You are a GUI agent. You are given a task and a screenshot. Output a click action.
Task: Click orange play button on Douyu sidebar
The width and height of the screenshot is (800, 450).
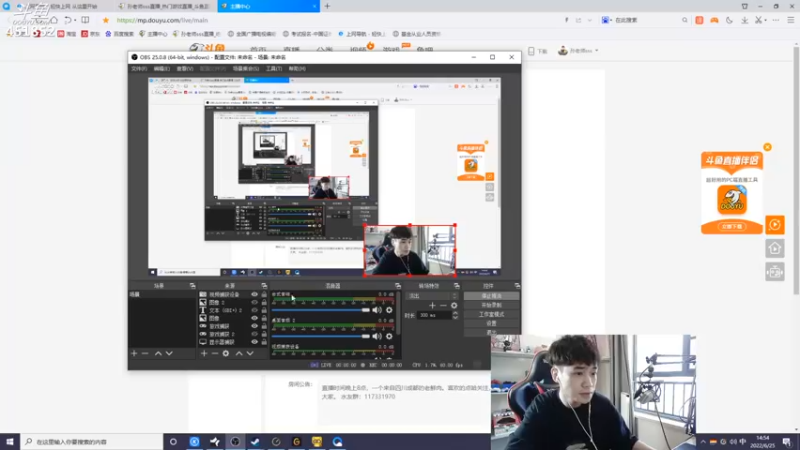coord(775,224)
